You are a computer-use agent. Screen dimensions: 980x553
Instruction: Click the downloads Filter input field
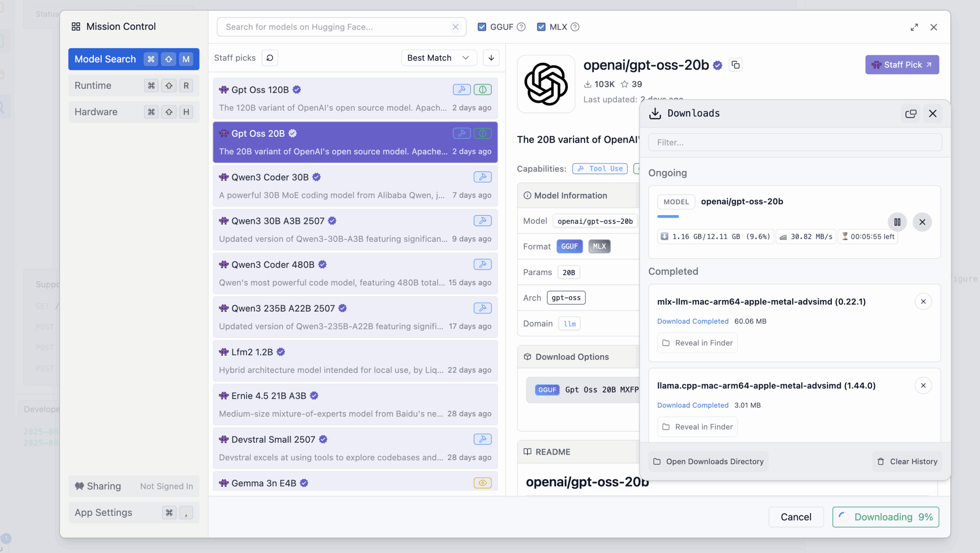(x=795, y=142)
